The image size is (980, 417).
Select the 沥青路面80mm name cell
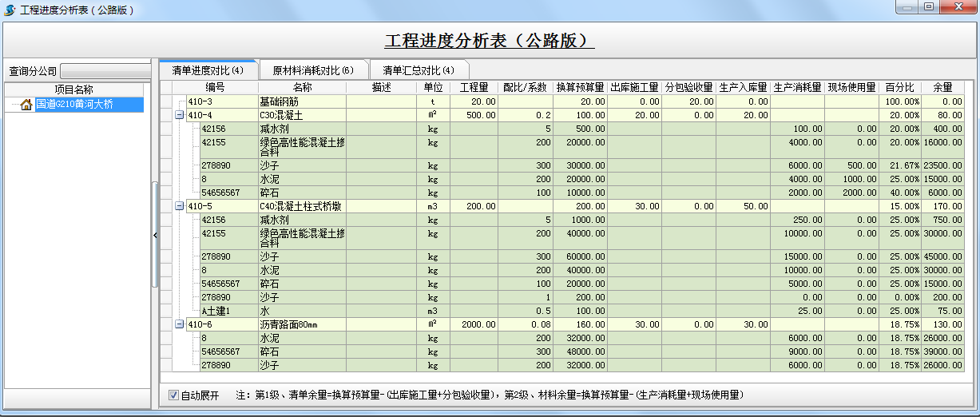301,325
